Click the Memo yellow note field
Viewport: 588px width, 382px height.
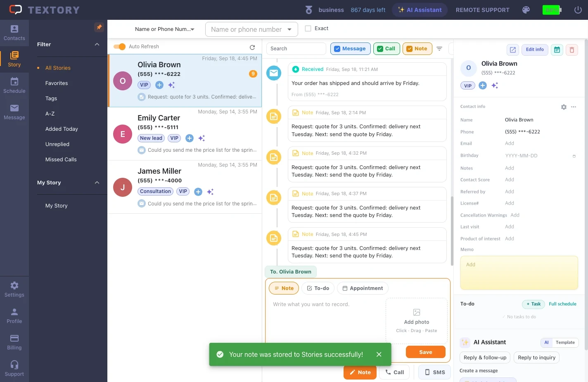coord(519,273)
